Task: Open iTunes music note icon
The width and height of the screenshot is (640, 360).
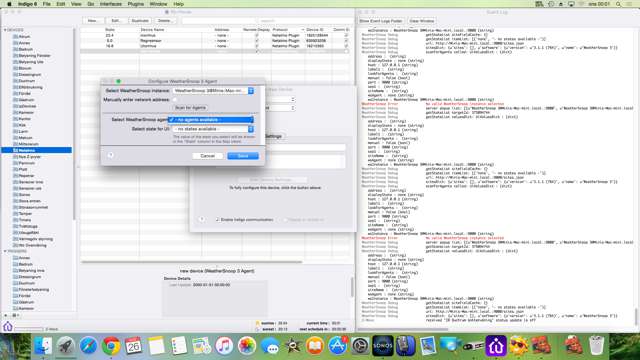Action: [224, 346]
